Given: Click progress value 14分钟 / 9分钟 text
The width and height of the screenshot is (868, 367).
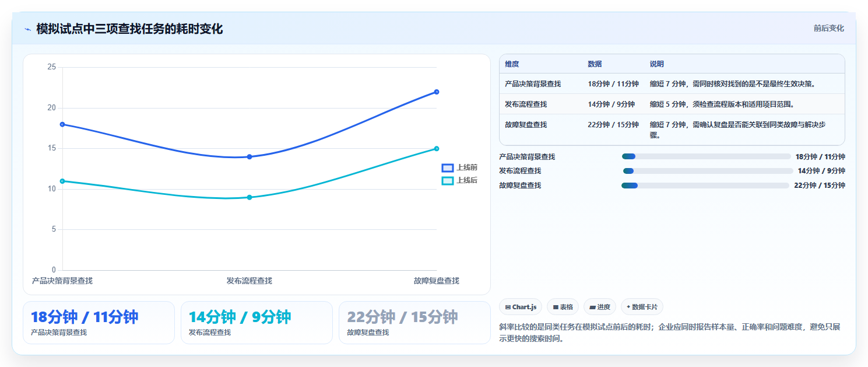Looking at the screenshot, I should coord(821,171).
